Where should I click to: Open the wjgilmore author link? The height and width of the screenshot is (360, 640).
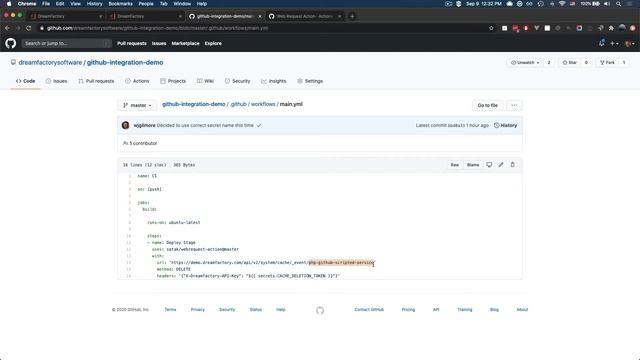tap(144, 125)
